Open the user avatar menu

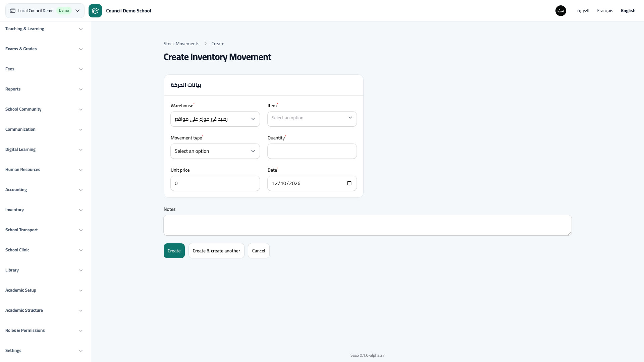pos(561,11)
